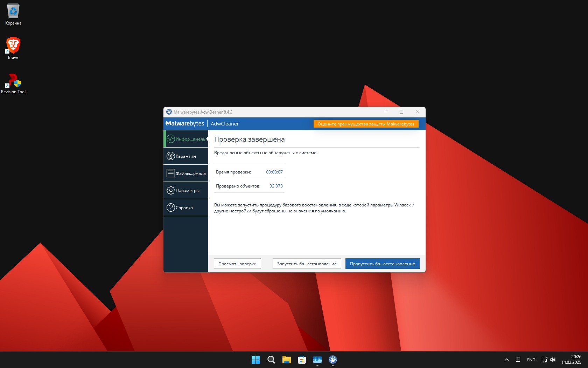Open the Windows Start menu
The image size is (588, 368).
[x=256, y=360]
